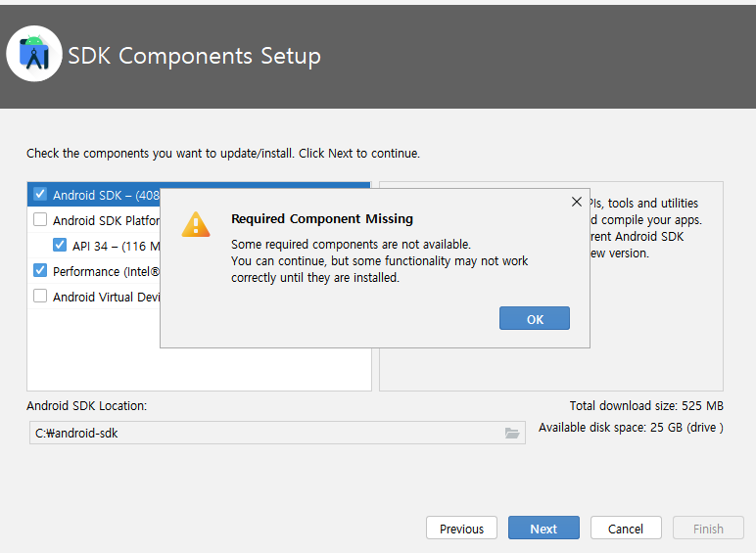Click the 'Required Component Missing' heading
The width and height of the screenshot is (756, 553).
(x=322, y=218)
